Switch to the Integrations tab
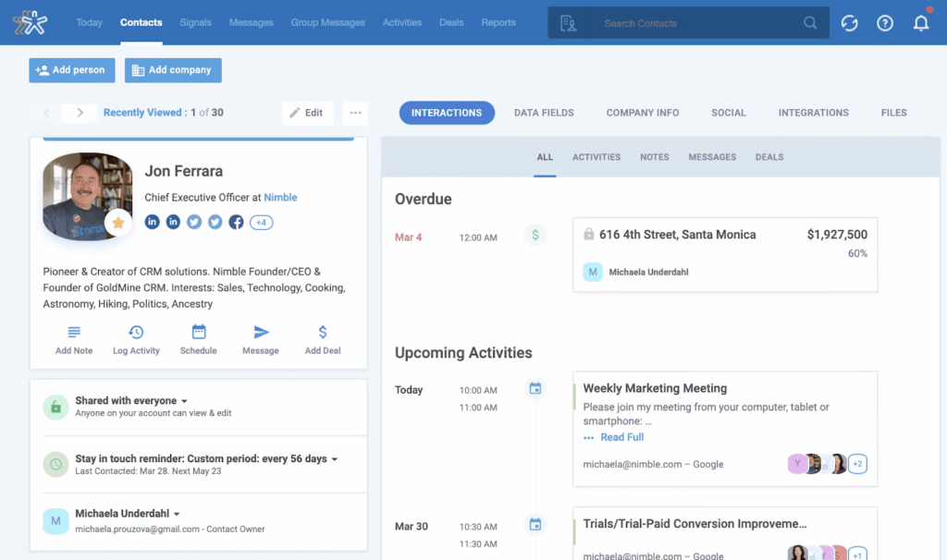947x560 pixels. [814, 113]
